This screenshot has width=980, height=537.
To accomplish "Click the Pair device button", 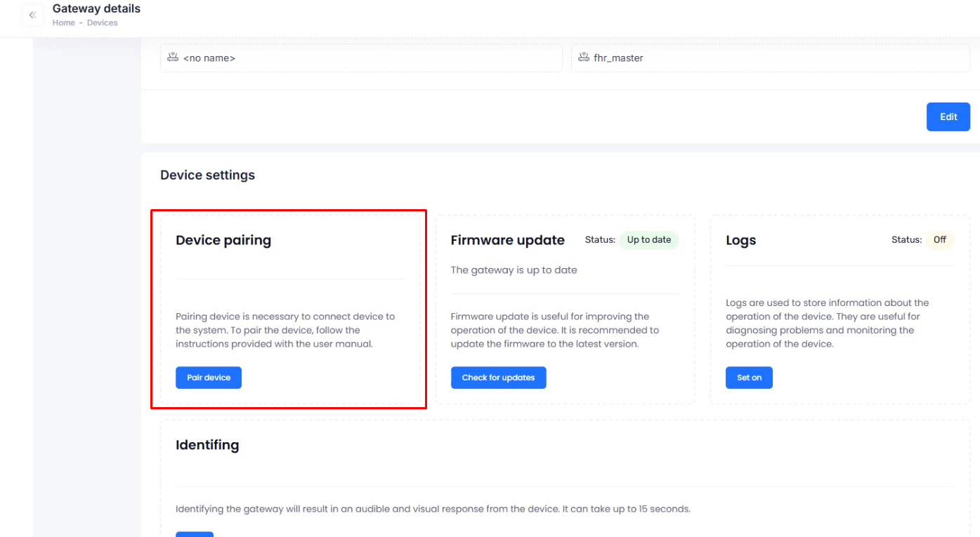I will 209,378.
